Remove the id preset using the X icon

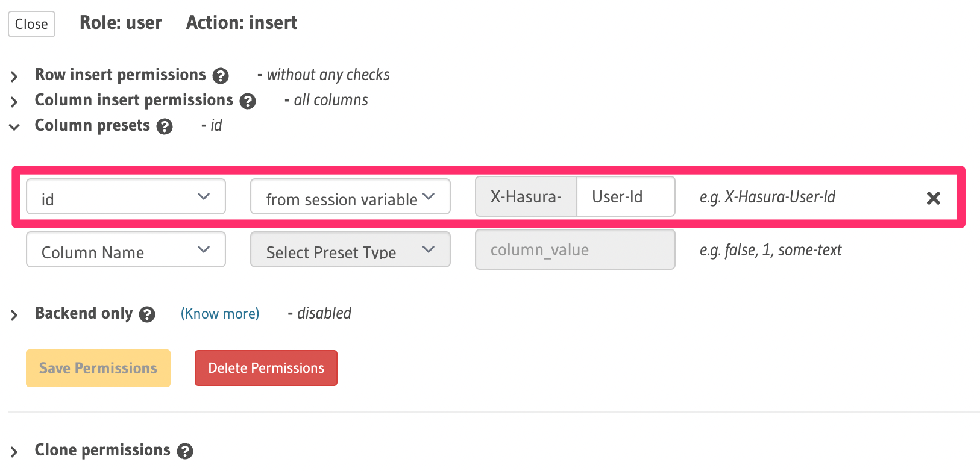pos(934,198)
